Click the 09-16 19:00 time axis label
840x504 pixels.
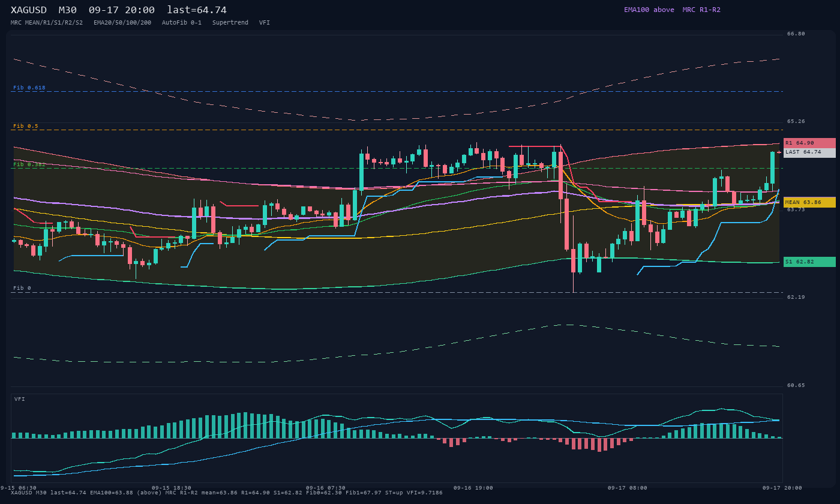[x=473, y=488]
